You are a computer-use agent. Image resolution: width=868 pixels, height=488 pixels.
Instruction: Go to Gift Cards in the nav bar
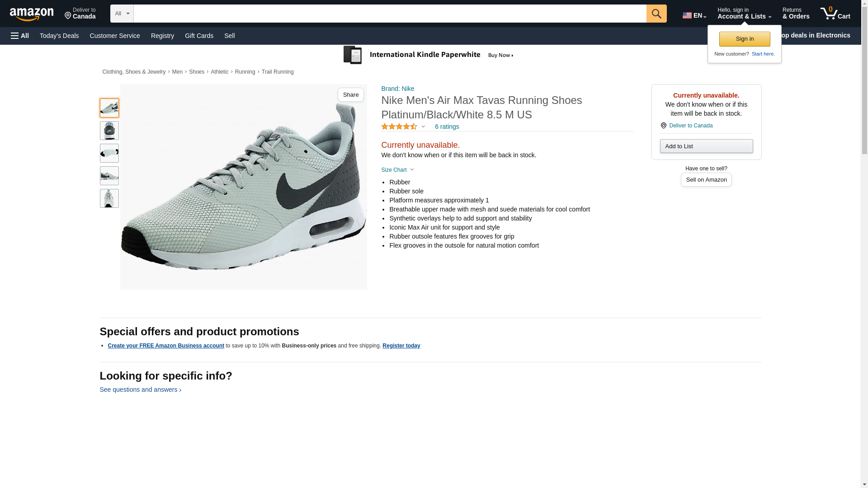coord(199,36)
